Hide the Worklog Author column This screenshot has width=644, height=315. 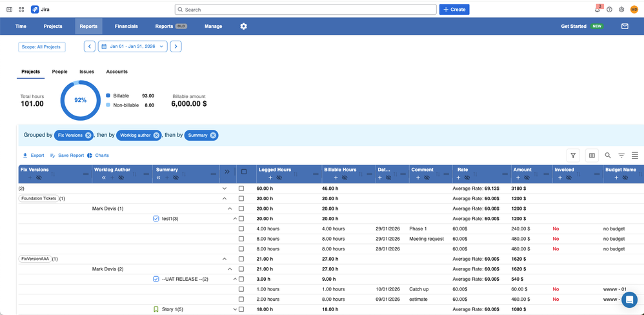[x=121, y=178]
